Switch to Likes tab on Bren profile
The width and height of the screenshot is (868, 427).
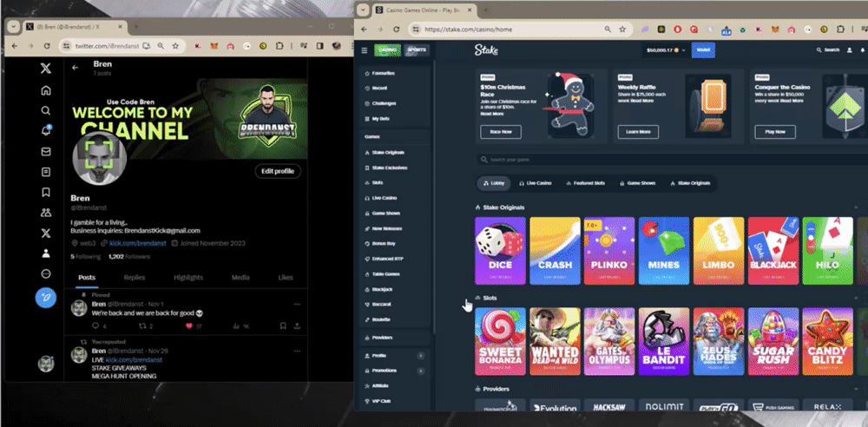point(286,278)
